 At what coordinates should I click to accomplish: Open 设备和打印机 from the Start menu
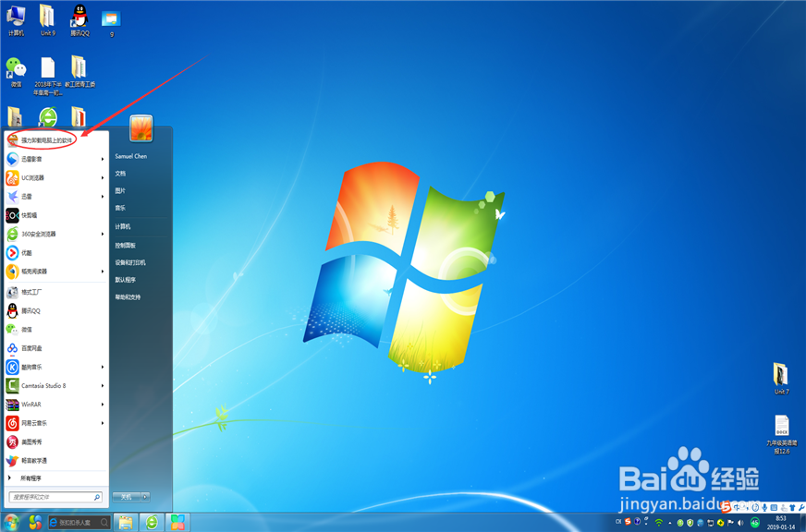point(130,262)
